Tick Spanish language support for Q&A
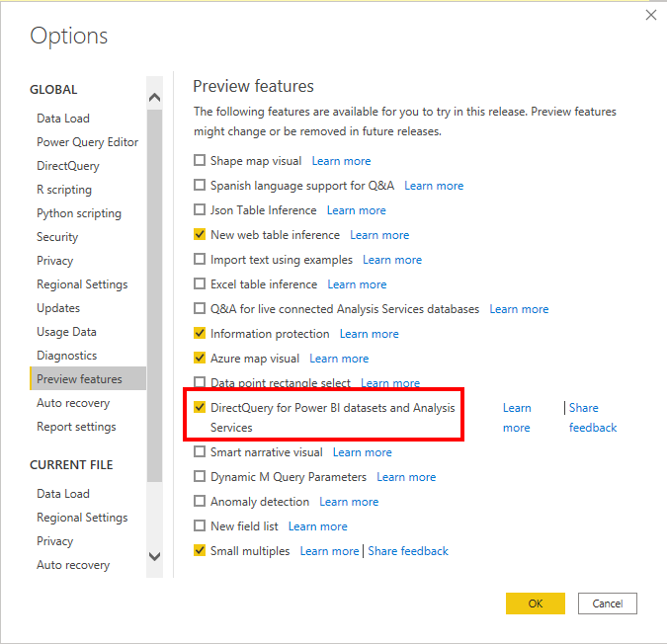Image resolution: width=667 pixels, height=644 pixels. (200, 185)
